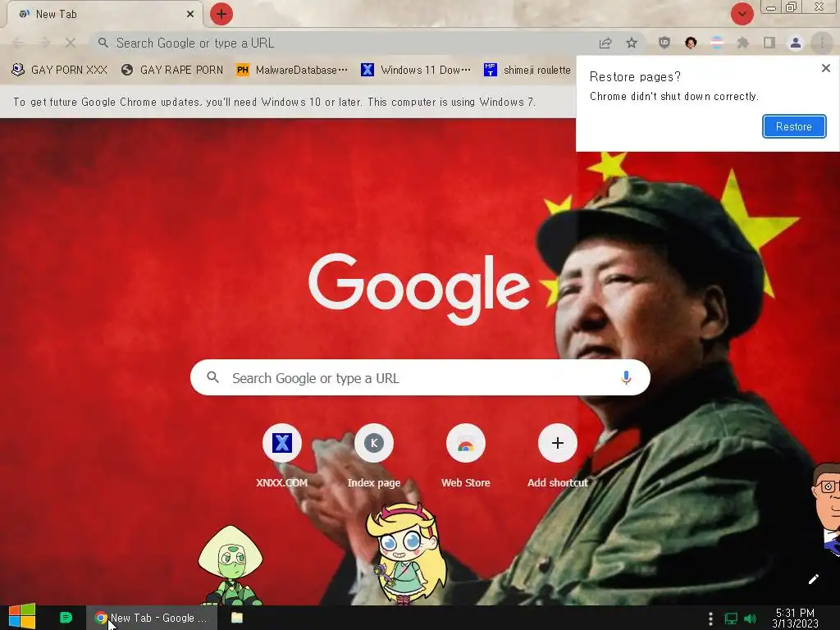Open the avatar face extension icon
Viewport: 840px width, 630px height.
(x=691, y=43)
